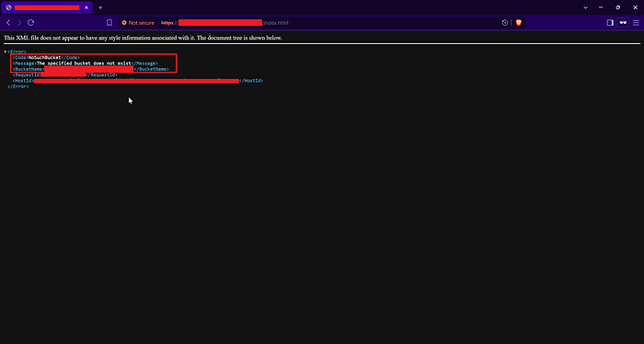
Task: Go forward to the next page
Action: coord(19,23)
